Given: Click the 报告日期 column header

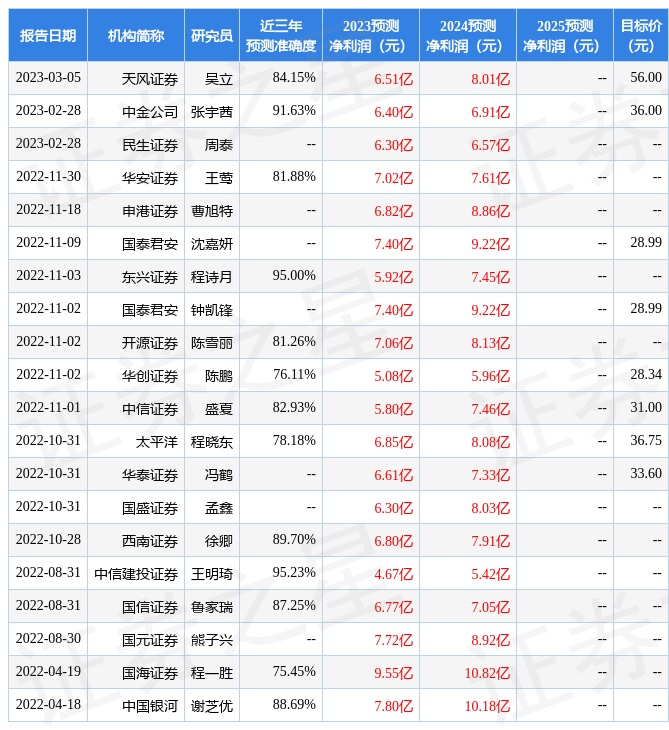Looking at the screenshot, I should click(x=47, y=35).
